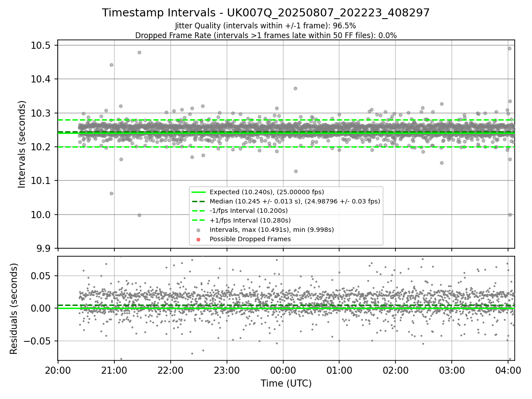Click the 'Residuals (seconds)' y-axis label
This screenshot has width=532, height=399.
14,309
